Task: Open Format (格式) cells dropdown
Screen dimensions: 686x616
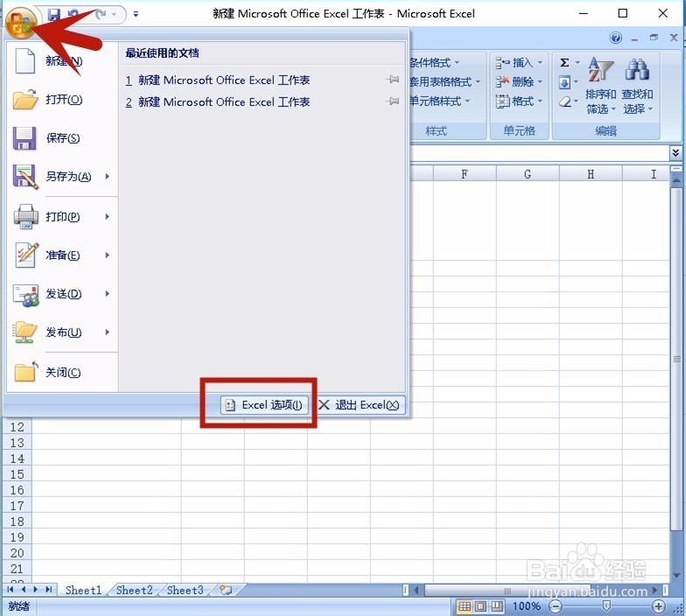Action: point(519,101)
